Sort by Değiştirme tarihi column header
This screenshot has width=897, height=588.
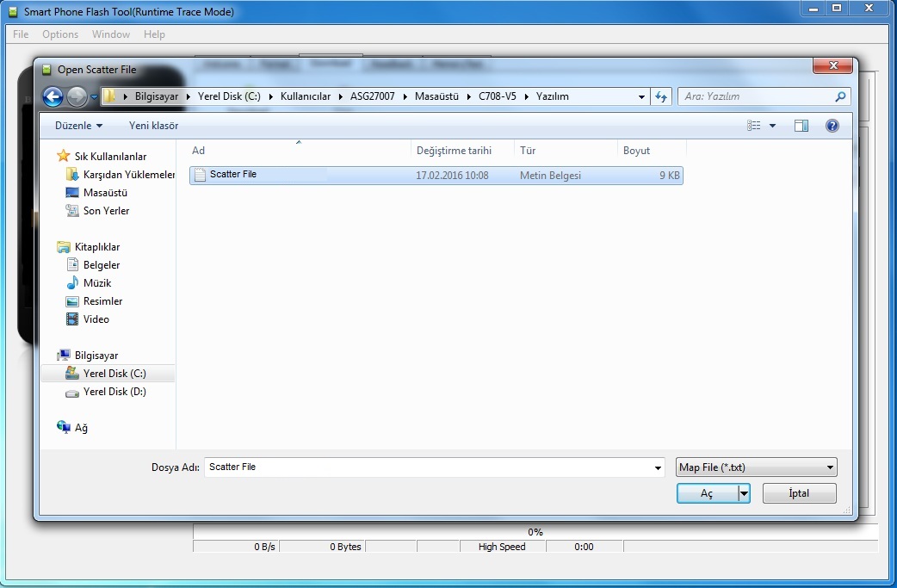click(x=462, y=151)
